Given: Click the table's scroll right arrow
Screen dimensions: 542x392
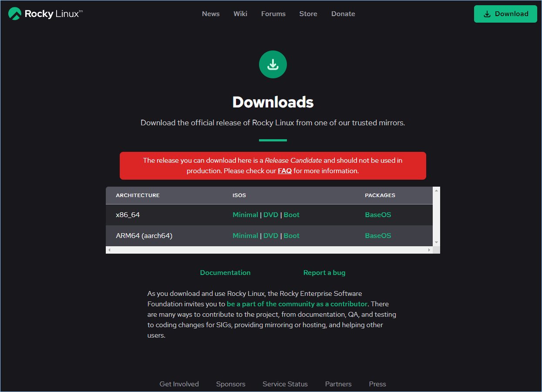Looking at the screenshot, I should point(429,250).
